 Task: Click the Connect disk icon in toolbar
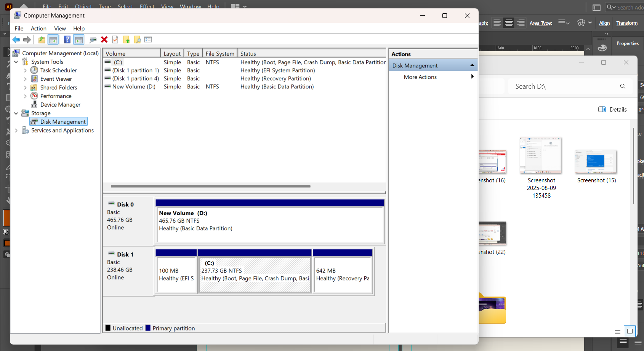pyautogui.click(x=93, y=40)
